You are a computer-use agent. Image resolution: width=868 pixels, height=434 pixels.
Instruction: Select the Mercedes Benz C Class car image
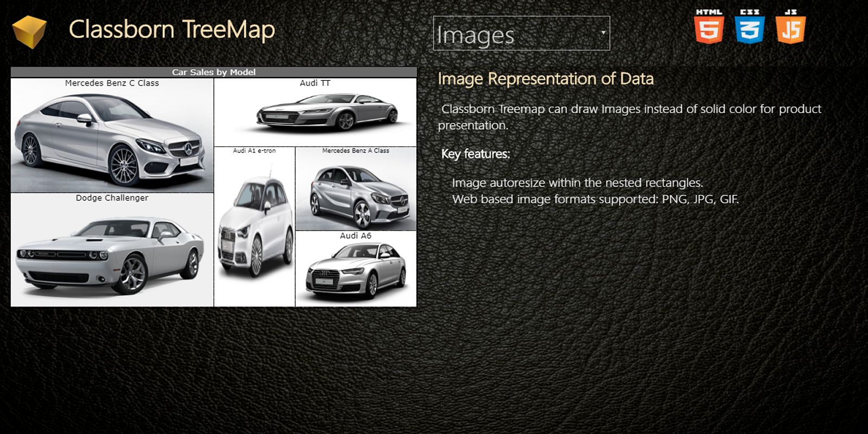[112, 141]
